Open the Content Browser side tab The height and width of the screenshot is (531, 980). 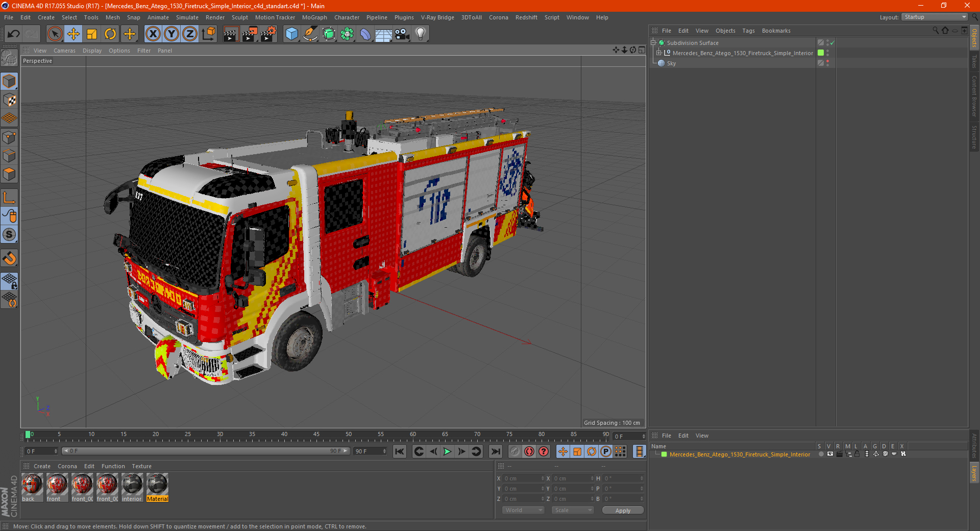pyautogui.click(x=974, y=96)
